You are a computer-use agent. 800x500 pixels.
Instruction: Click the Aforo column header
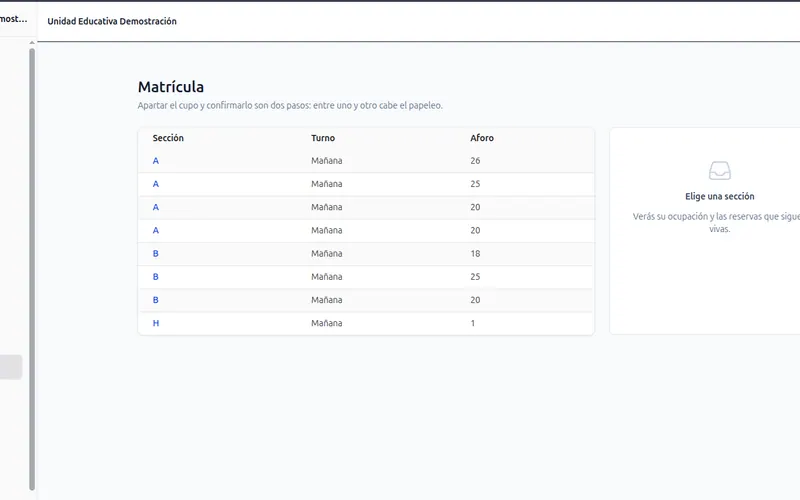point(482,138)
